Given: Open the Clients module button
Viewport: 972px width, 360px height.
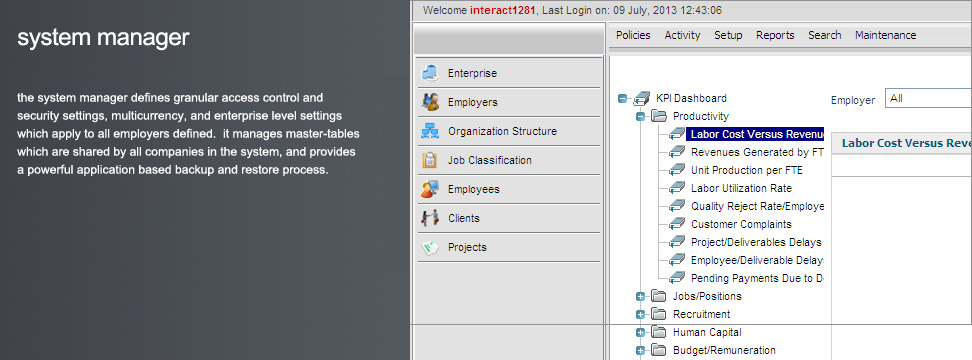Looking at the screenshot, I should 509,218.
